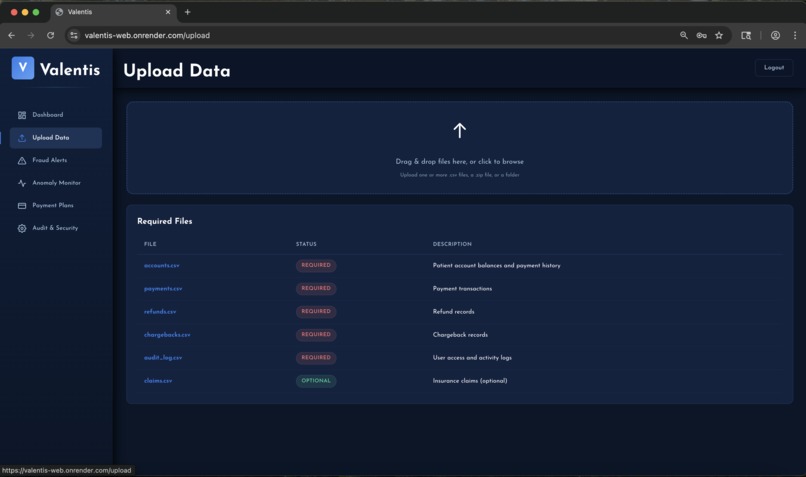The height and width of the screenshot is (477, 806).
Task: Close the Valentis browser tab
Action: (168, 12)
